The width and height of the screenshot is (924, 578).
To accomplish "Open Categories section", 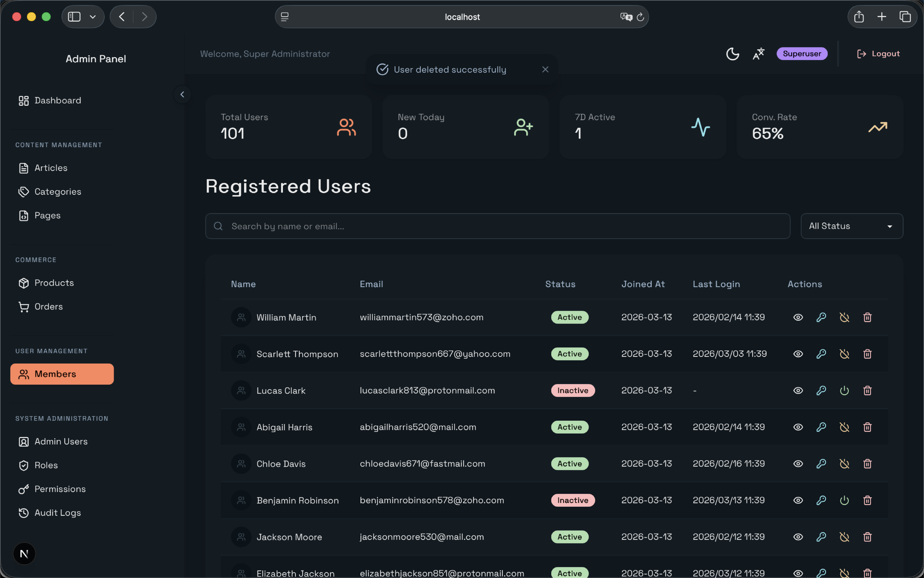I will (62, 192).
